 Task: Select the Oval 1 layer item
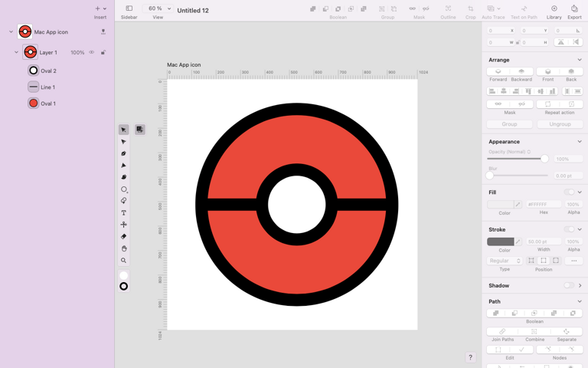point(41,103)
